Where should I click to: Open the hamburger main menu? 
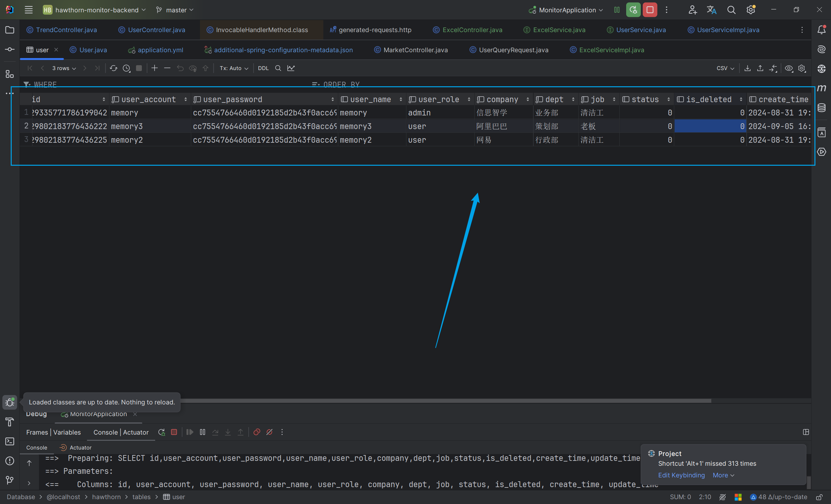(29, 10)
